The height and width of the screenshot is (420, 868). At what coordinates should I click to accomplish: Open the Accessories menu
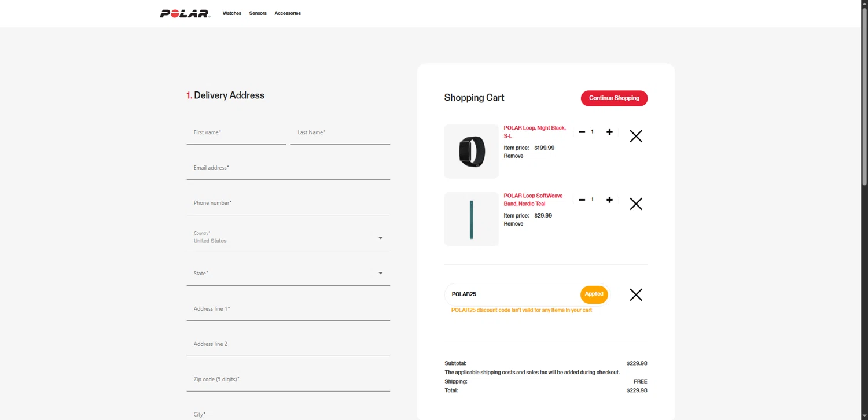click(288, 13)
